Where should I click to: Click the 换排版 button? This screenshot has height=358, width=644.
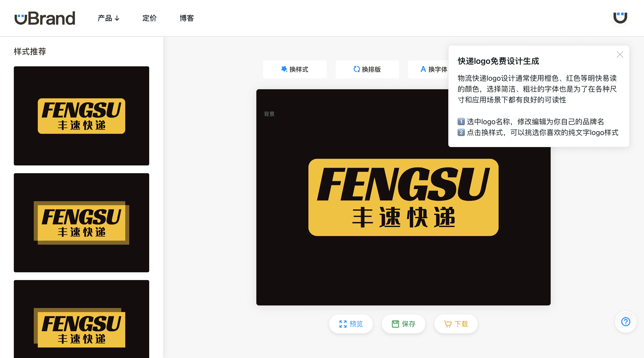[367, 69]
